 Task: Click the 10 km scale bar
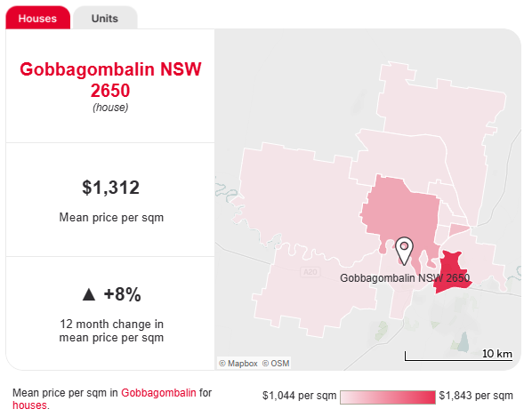click(458, 356)
